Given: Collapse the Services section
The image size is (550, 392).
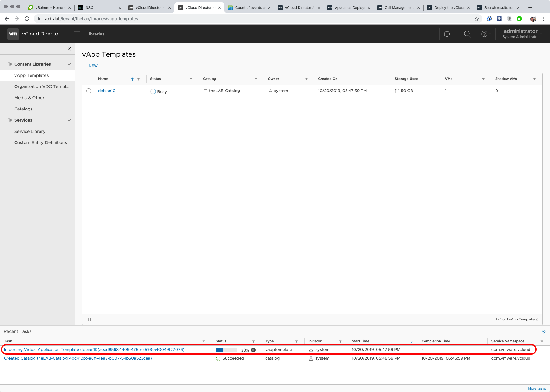Looking at the screenshot, I should (69, 120).
